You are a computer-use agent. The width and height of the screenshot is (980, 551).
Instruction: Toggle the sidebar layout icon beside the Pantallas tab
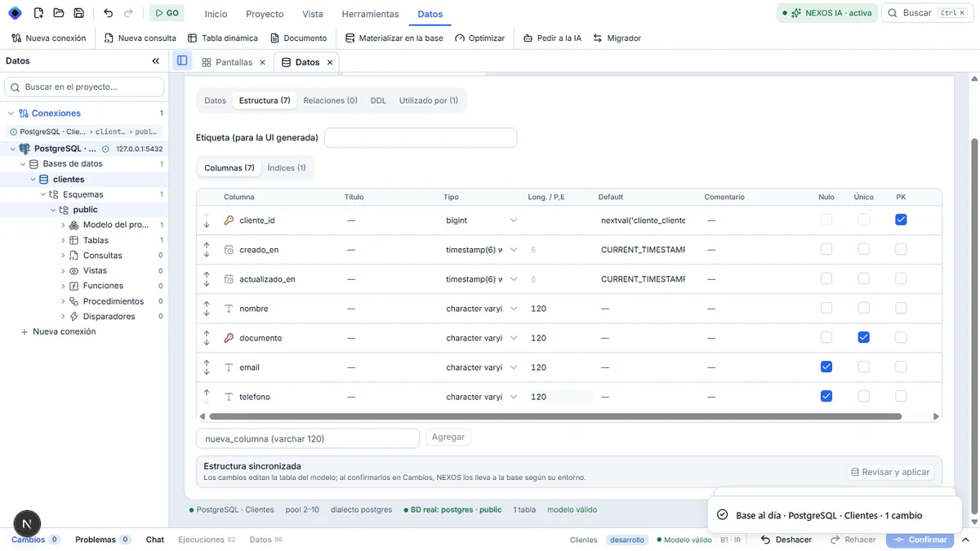click(x=182, y=61)
